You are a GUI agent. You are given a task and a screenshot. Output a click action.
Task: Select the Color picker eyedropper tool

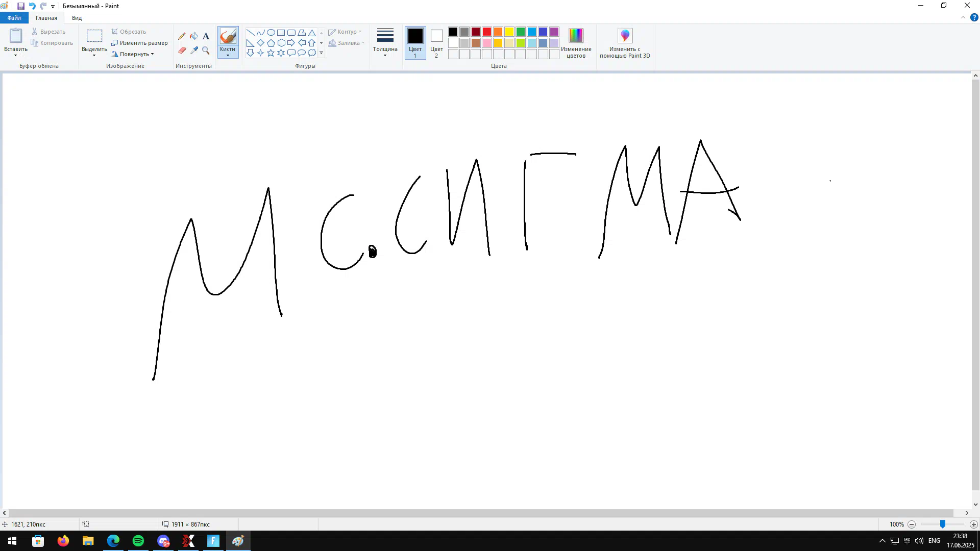(x=194, y=51)
